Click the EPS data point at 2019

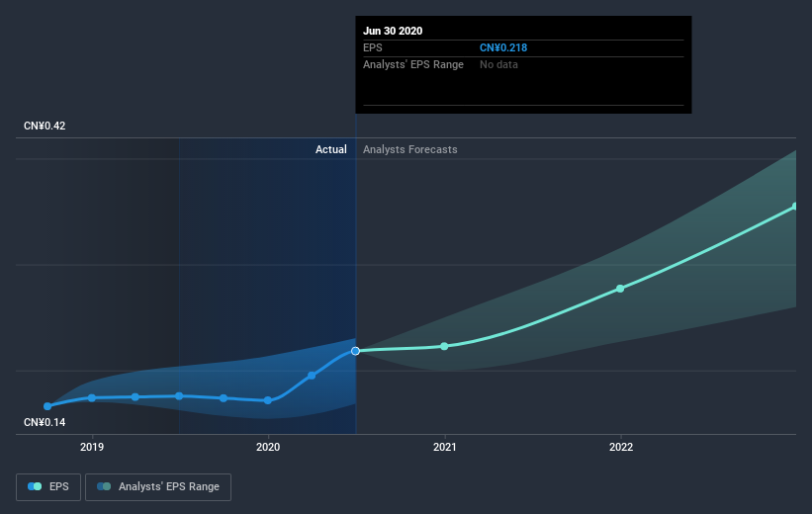[92, 398]
